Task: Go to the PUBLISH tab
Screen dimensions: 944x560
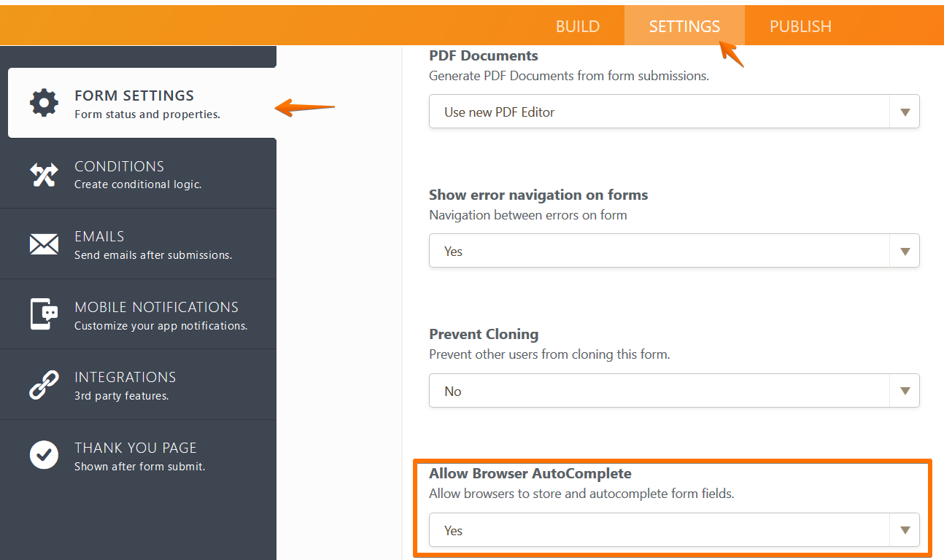Action: pyautogui.click(x=800, y=26)
